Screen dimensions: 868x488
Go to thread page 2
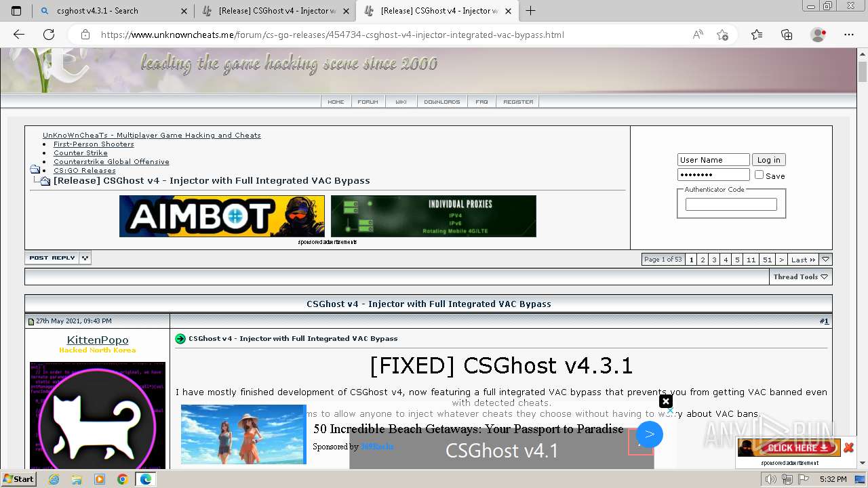point(703,260)
